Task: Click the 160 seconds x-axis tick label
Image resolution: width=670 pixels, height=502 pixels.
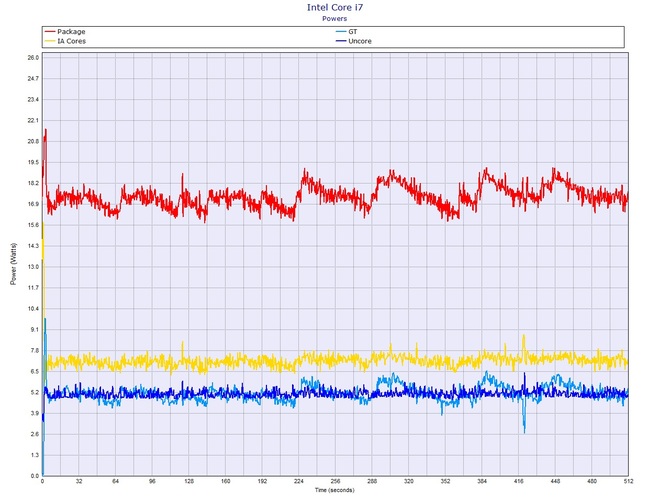Action: tap(226, 481)
